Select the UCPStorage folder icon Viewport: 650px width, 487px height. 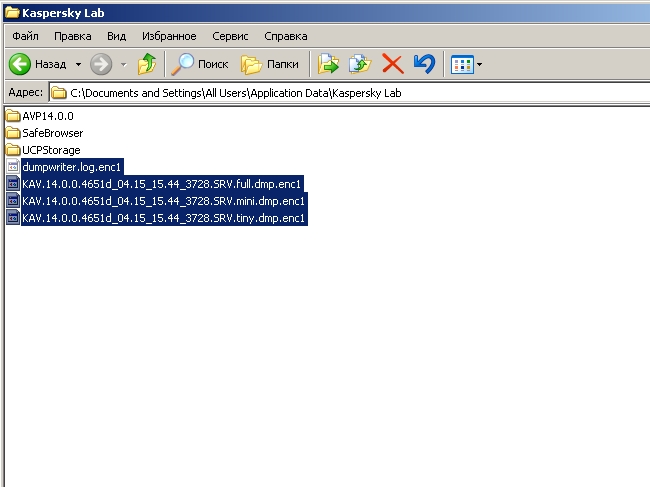point(13,150)
